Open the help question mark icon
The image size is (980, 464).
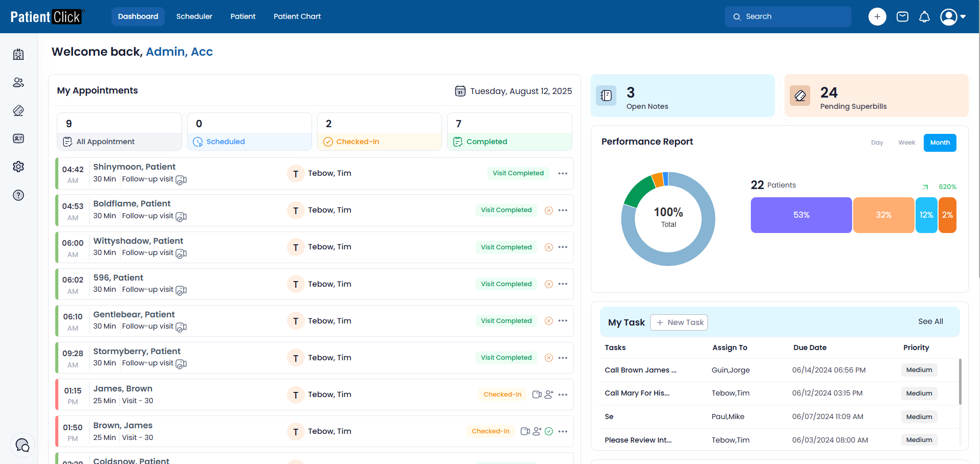[x=18, y=195]
